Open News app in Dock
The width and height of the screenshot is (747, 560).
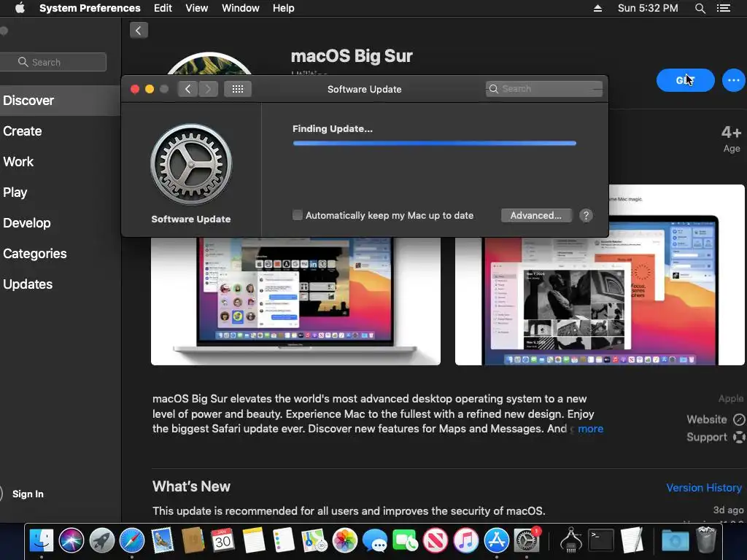point(436,540)
